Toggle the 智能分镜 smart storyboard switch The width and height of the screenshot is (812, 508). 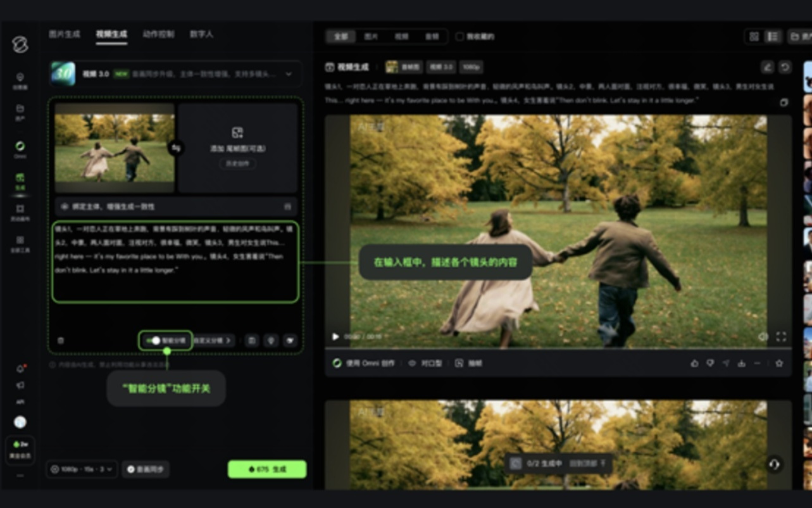click(x=154, y=341)
